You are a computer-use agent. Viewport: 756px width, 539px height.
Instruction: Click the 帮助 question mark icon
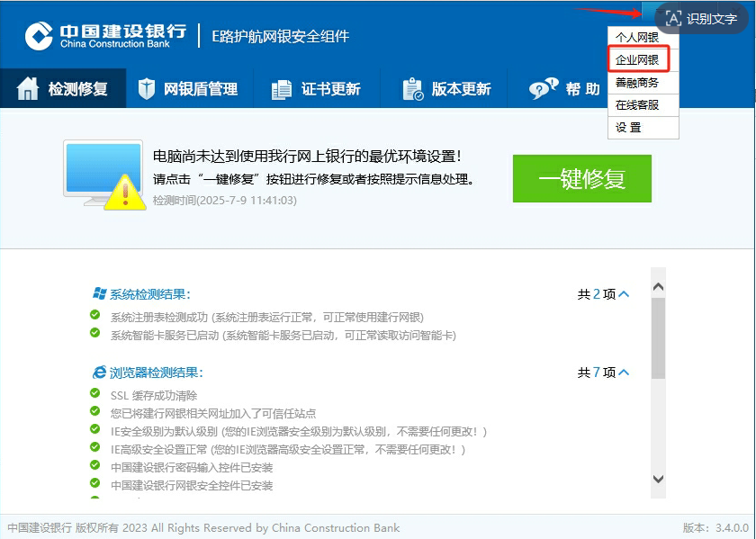(540, 88)
